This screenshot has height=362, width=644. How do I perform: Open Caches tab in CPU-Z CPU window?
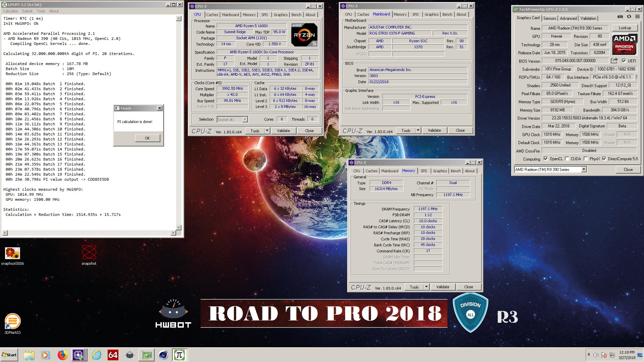(212, 15)
